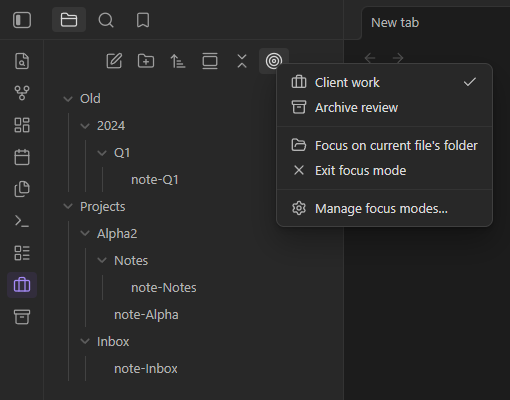Open command palette terminal ribbon icon

22,221
